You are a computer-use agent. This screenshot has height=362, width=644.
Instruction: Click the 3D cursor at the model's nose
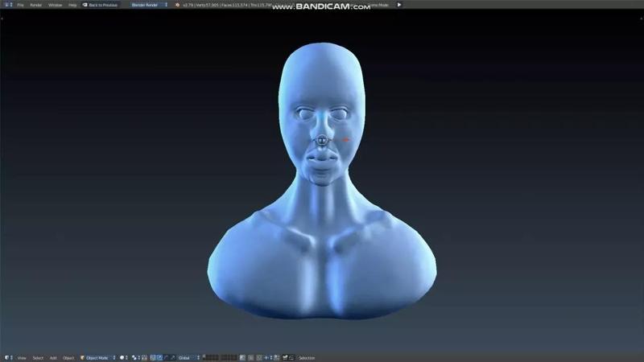(x=323, y=140)
